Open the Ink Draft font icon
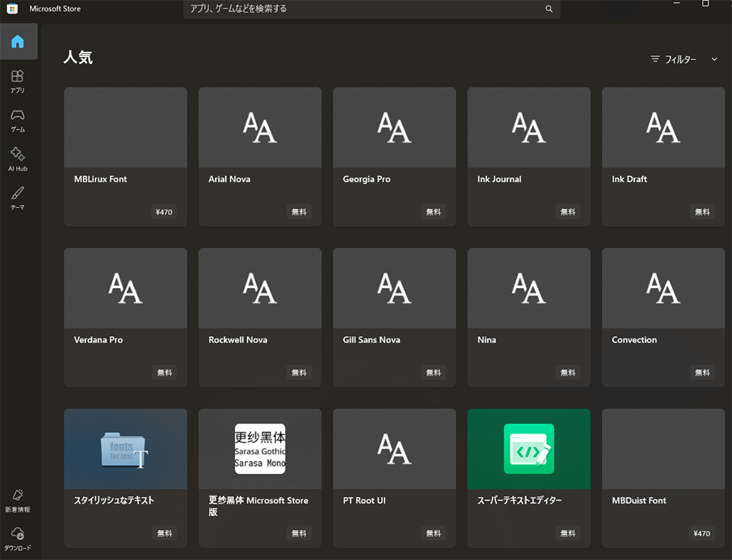This screenshot has height=560, width=732. coord(663,127)
